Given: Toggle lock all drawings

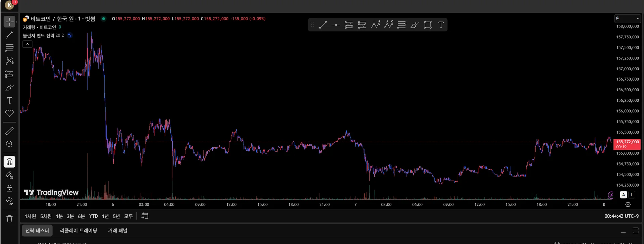Looking at the screenshot, I should point(9,188).
